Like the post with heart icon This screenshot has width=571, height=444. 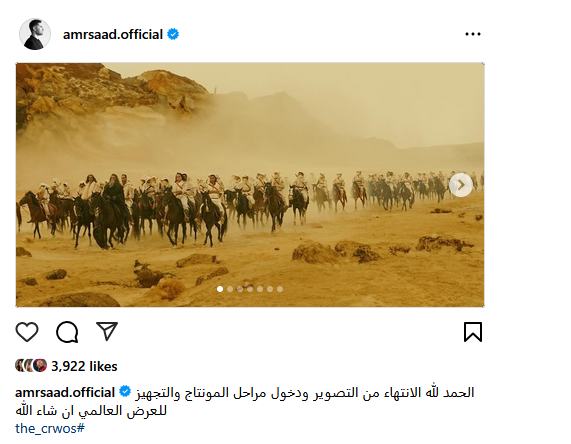point(27,332)
